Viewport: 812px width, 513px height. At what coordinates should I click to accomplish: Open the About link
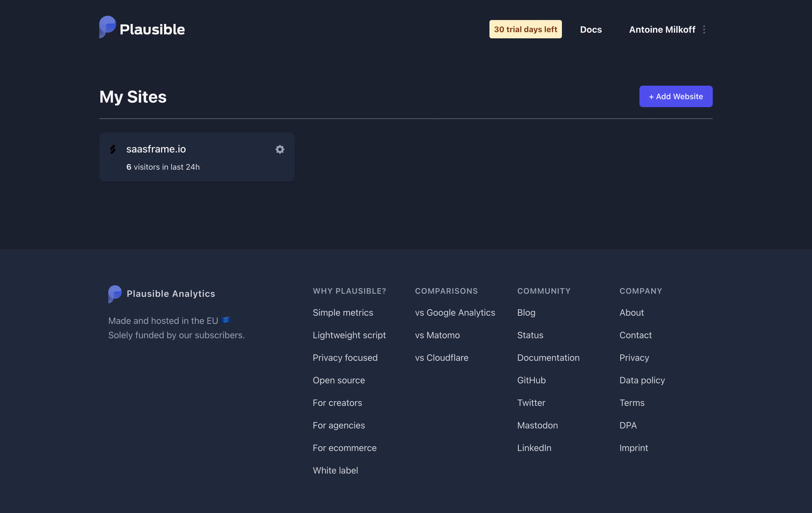tap(631, 313)
